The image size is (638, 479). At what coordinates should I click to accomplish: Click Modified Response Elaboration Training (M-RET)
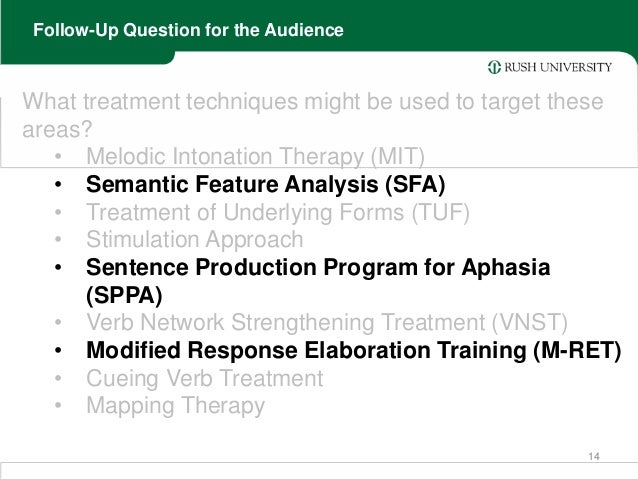coord(354,350)
